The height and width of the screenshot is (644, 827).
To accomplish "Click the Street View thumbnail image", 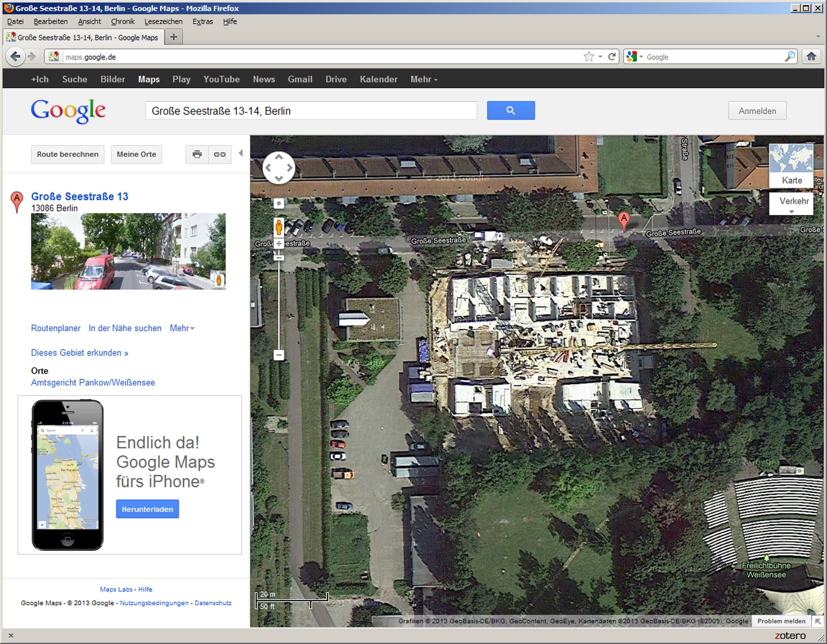I will click(x=128, y=251).
